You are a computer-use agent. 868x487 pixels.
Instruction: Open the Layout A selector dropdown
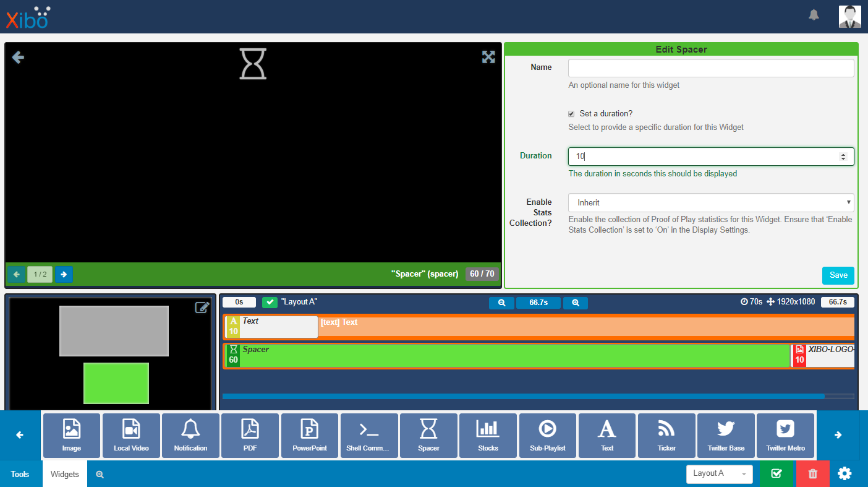coord(719,473)
